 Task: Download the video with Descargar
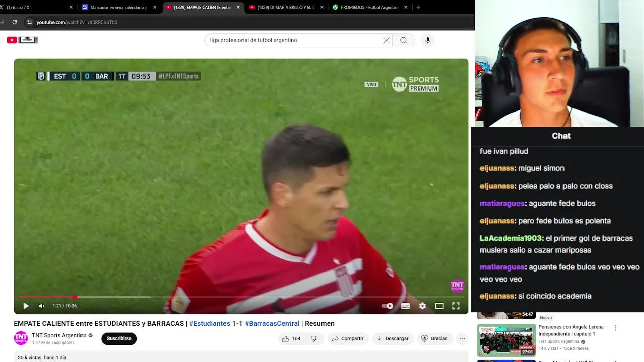coord(392,339)
